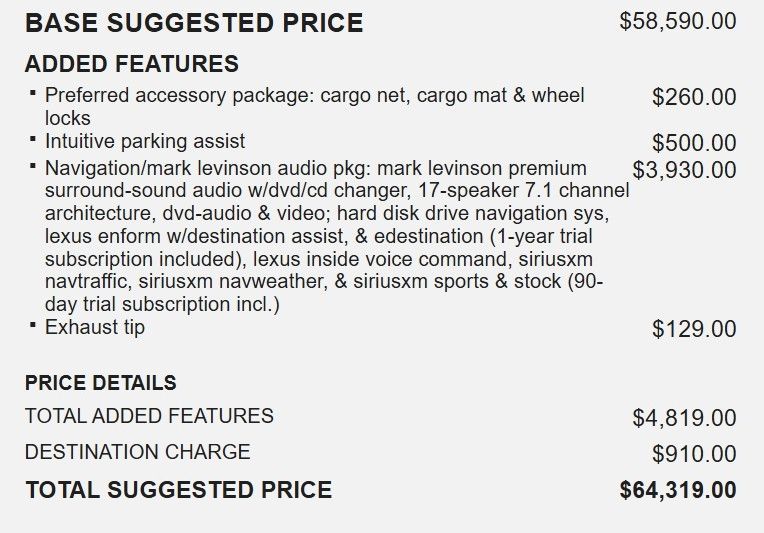Click the $64,319.00 total price amount
This screenshot has width=764, height=533.
pos(678,490)
